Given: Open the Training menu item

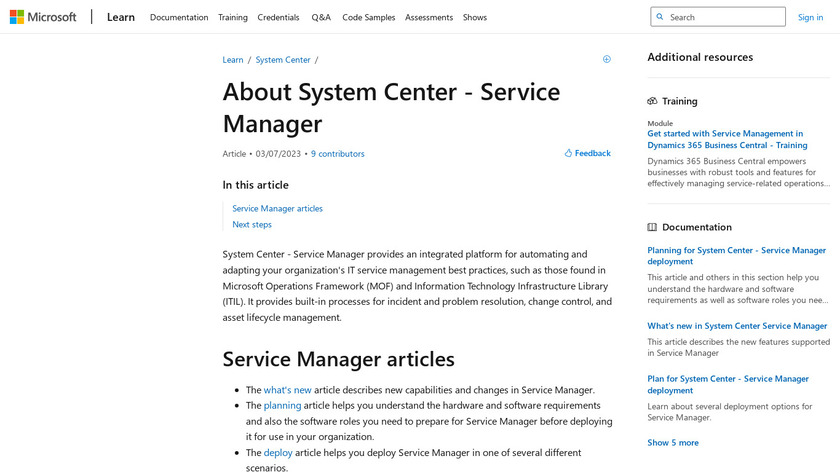Looking at the screenshot, I should (233, 17).
